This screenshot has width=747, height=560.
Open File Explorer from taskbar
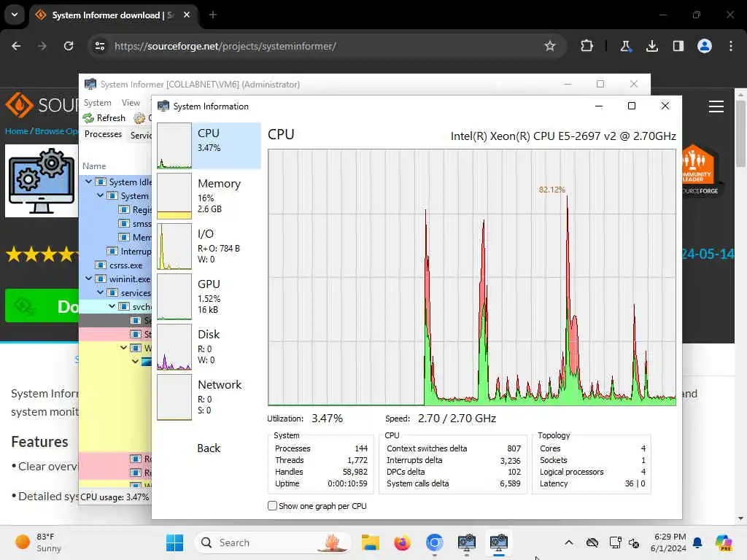pos(370,542)
